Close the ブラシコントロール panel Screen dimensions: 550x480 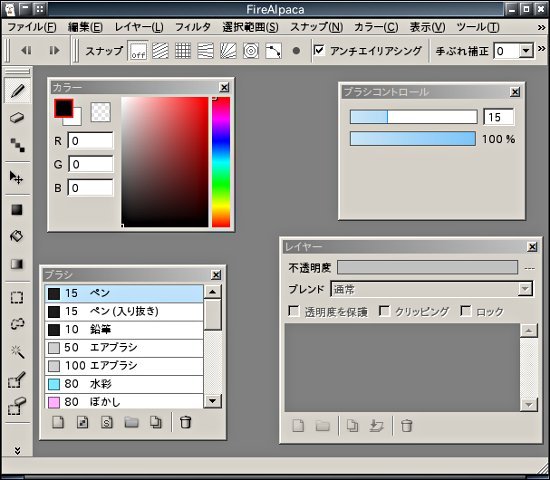click(x=515, y=92)
